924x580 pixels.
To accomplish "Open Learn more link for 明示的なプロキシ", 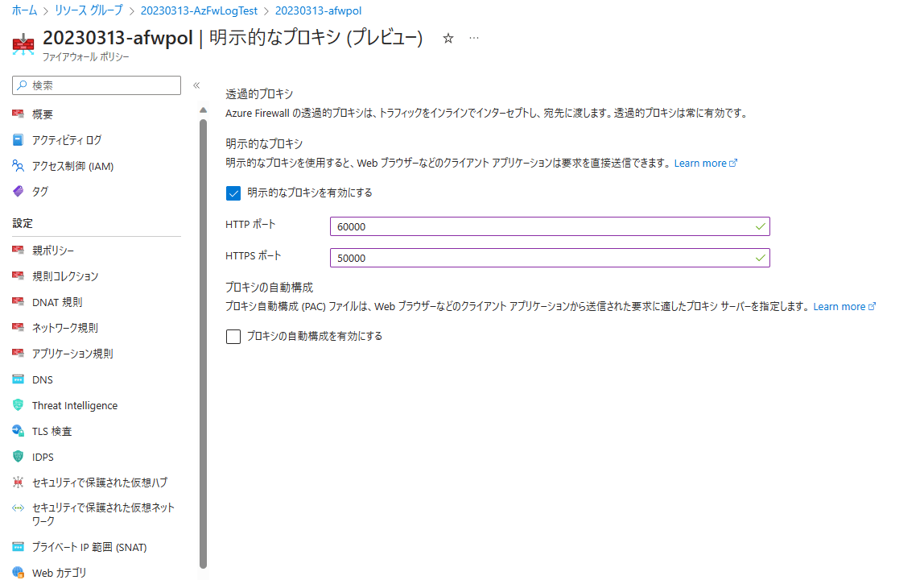I will 705,163.
